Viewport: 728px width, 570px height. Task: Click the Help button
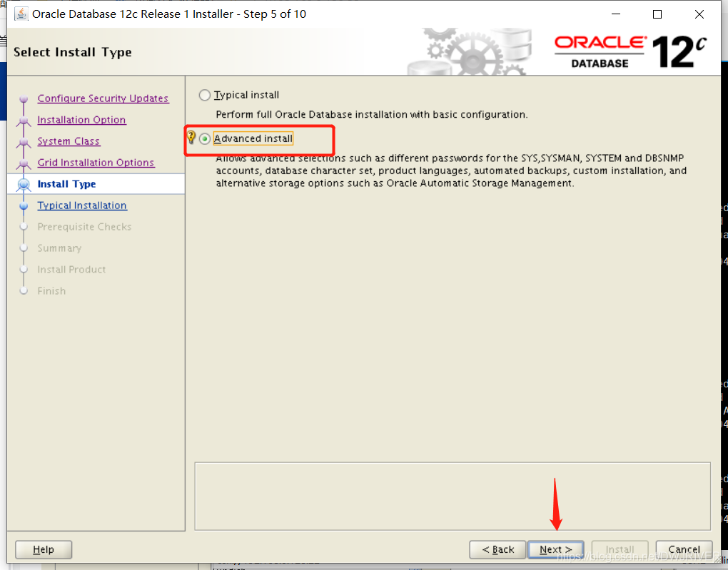click(44, 549)
